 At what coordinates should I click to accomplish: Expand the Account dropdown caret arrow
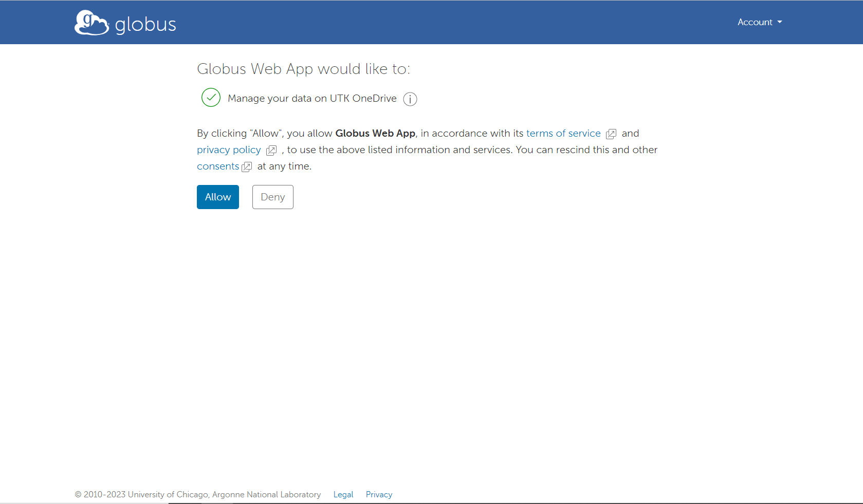(780, 22)
